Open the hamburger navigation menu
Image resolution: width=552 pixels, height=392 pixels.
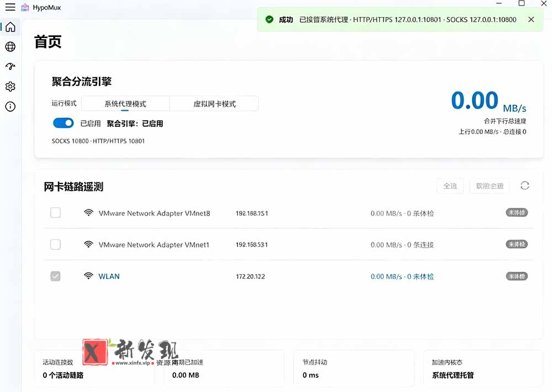[x=10, y=7]
